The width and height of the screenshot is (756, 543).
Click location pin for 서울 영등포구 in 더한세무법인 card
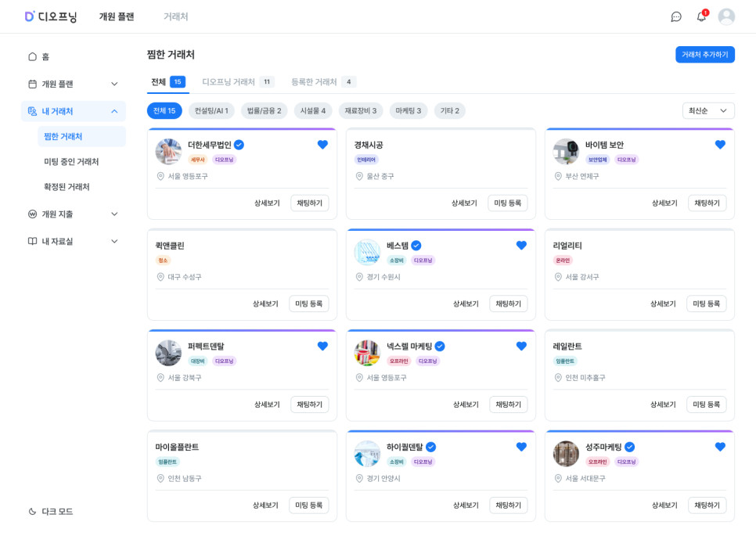(160, 177)
